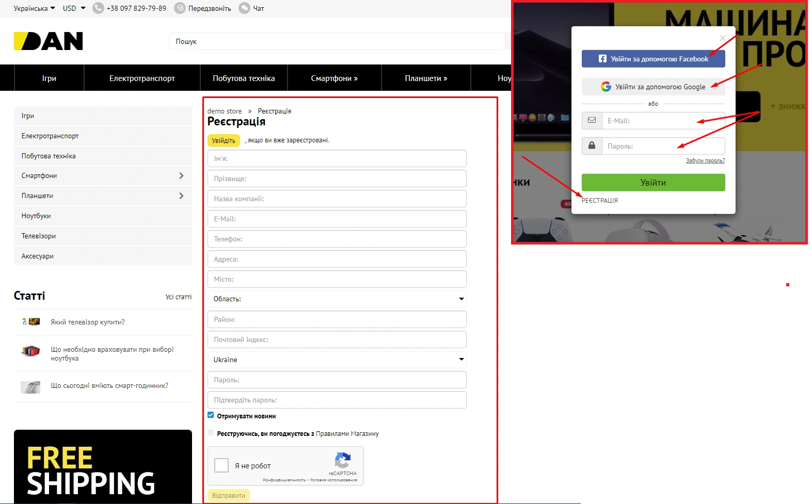
Task: Click the padlock icon beside password field
Action: pyautogui.click(x=592, y=145)
